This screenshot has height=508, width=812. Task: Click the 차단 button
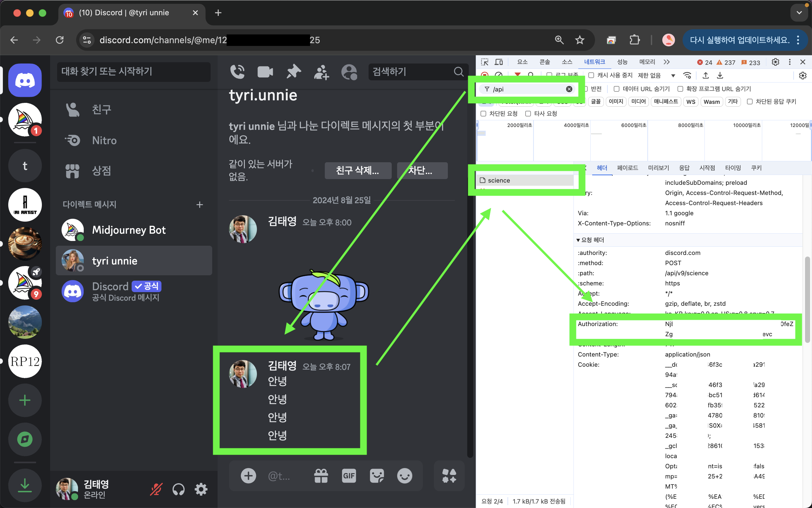[422, 171]
